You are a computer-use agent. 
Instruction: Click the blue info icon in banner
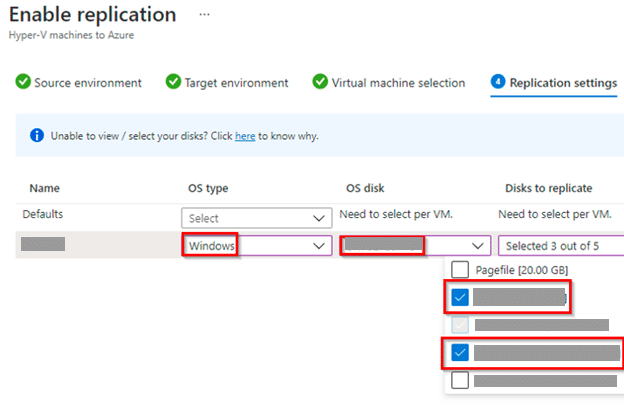tap(37, 136)
